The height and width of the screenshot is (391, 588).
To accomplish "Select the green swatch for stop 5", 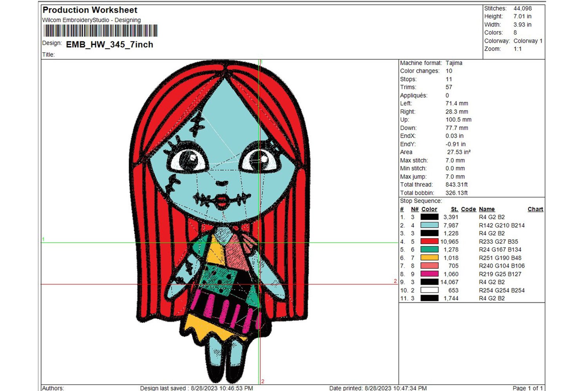I will pos(429,250).
